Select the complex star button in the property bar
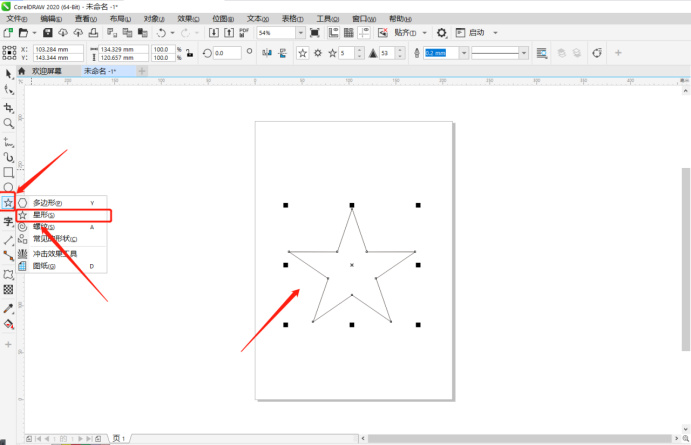Image resolution: width=691 pixels, height=445 pixels. [x=318, y=53]
